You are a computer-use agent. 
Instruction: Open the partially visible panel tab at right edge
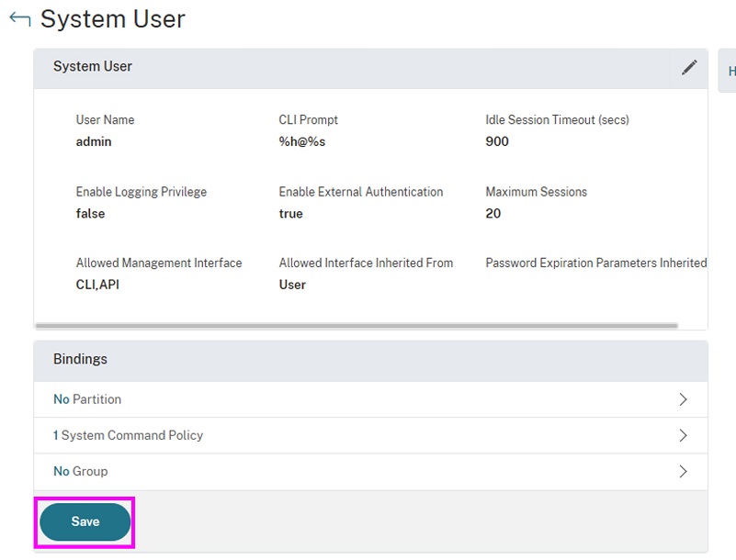tap(728, 71)
